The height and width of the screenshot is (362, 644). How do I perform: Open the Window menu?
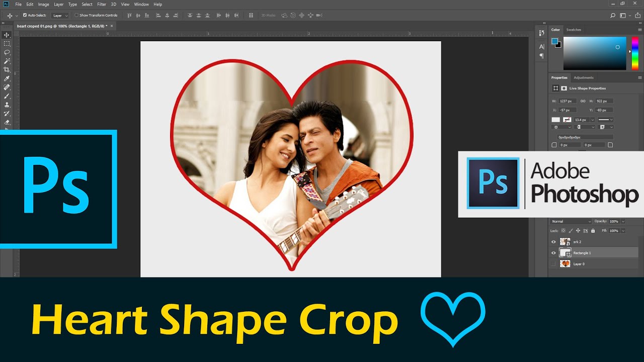pos(141,5)
